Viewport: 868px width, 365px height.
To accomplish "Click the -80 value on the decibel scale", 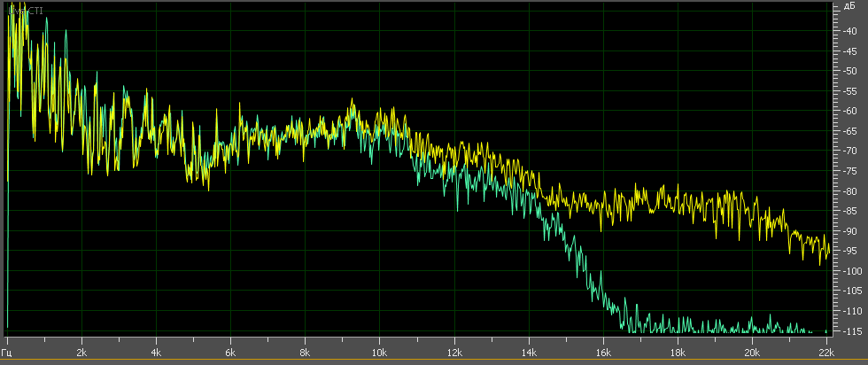I will pyautogui.click(x=849, y=190).
